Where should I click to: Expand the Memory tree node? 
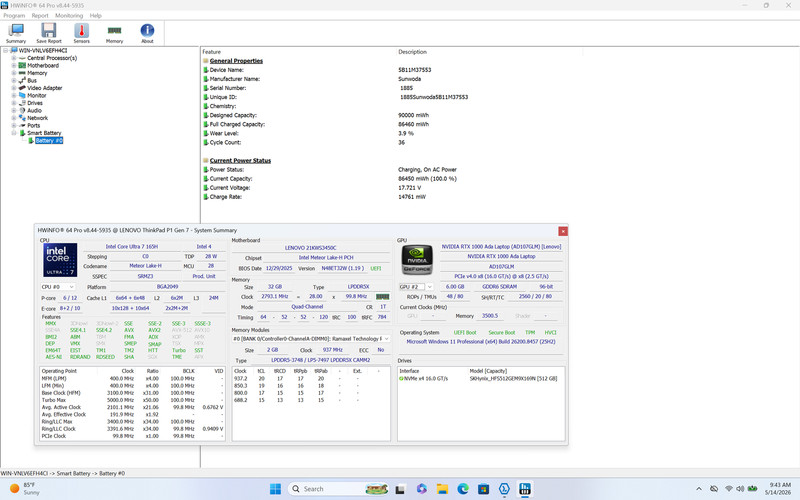tap(14, 73)
